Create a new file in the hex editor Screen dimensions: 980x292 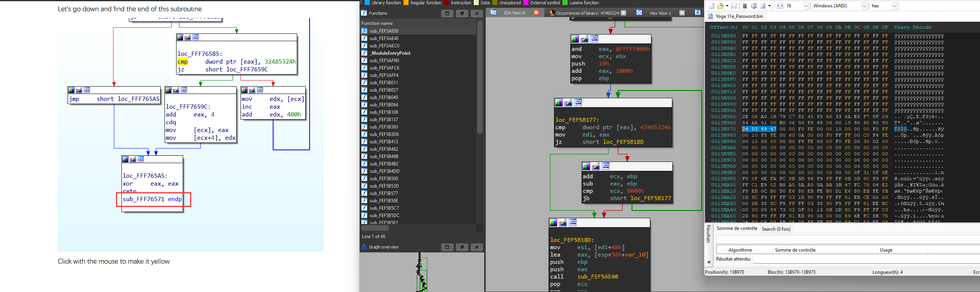tap(712, 6)
